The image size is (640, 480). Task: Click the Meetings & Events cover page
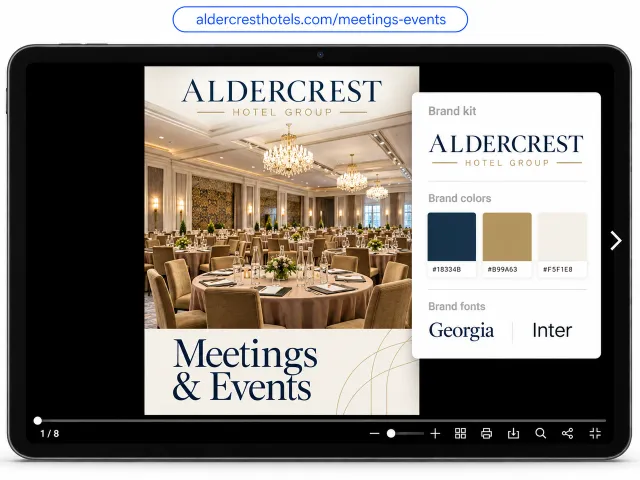point(282,240)
